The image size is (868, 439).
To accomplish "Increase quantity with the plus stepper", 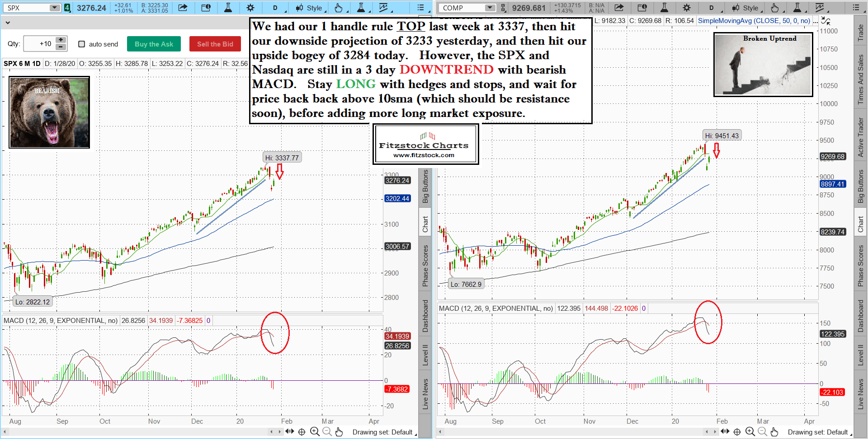I will point(61,40).
